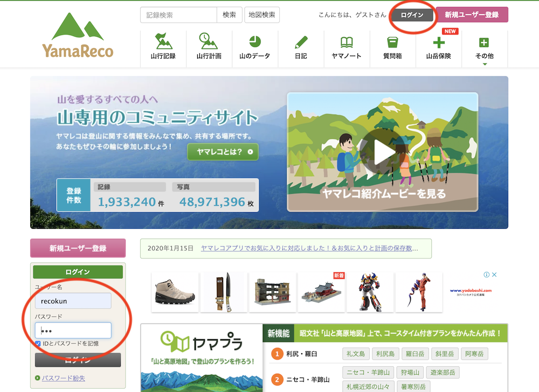Select 礼文島 area tag

tap(356, 354)
